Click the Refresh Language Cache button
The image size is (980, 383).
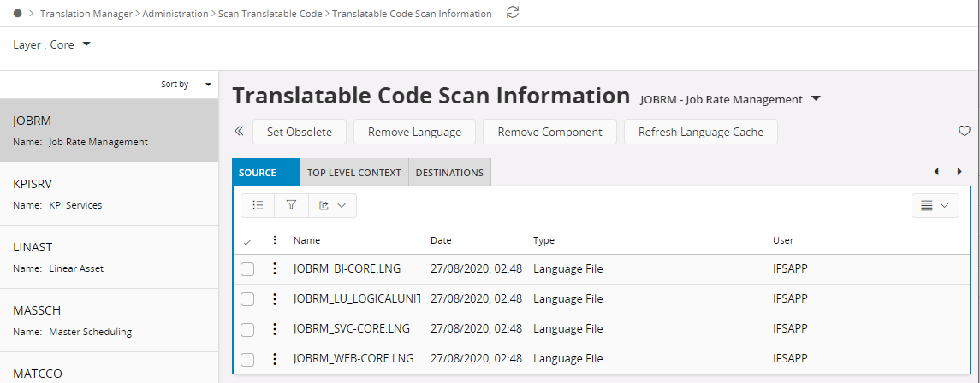[x=700, y=132]
